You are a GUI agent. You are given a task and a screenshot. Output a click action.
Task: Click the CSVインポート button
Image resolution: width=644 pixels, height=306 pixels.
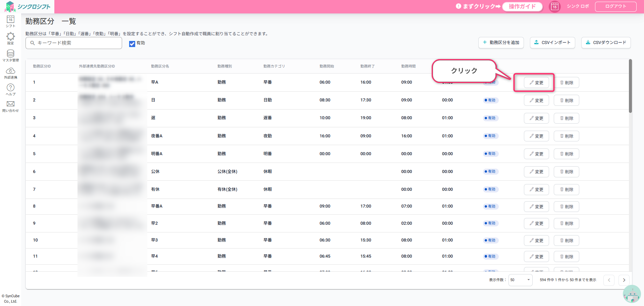[x=552, y=43]
